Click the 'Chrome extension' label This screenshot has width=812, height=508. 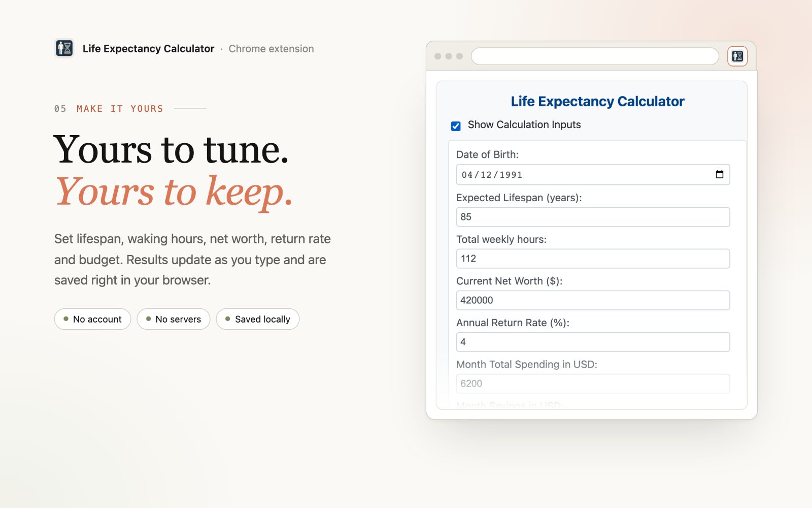(271, 49)
